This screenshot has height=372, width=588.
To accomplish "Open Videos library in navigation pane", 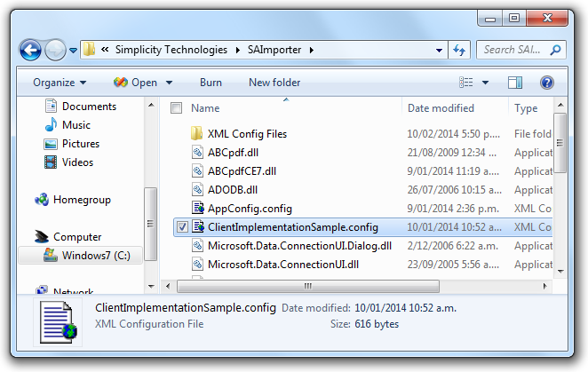I will pos(69,162).
